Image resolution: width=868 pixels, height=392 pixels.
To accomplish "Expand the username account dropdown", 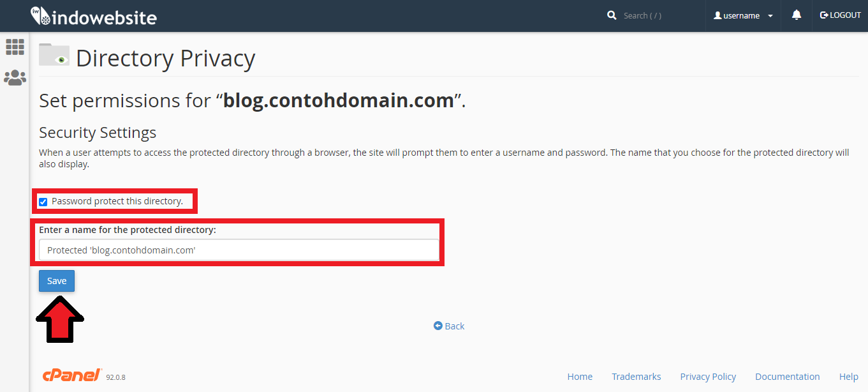I will 743,15.
